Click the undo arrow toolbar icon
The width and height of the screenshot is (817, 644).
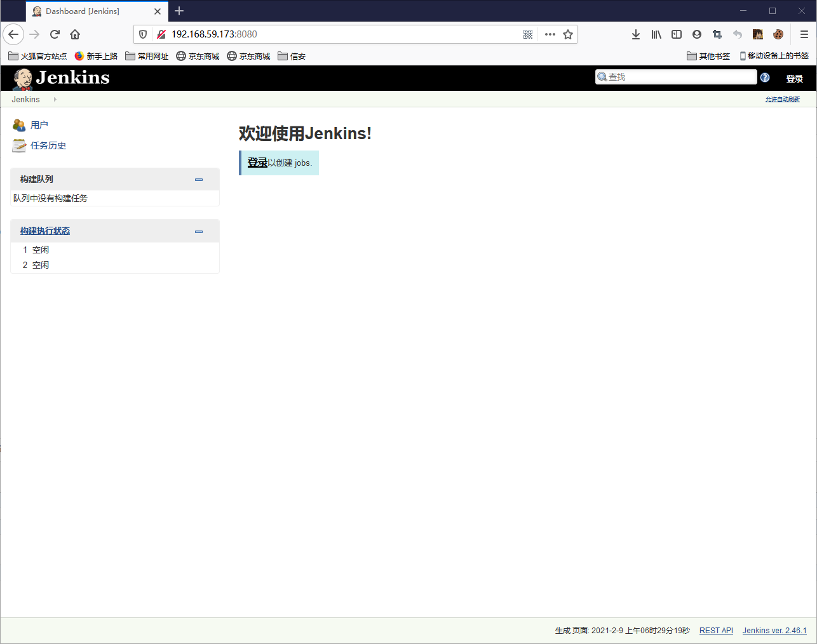click(738, 34)
